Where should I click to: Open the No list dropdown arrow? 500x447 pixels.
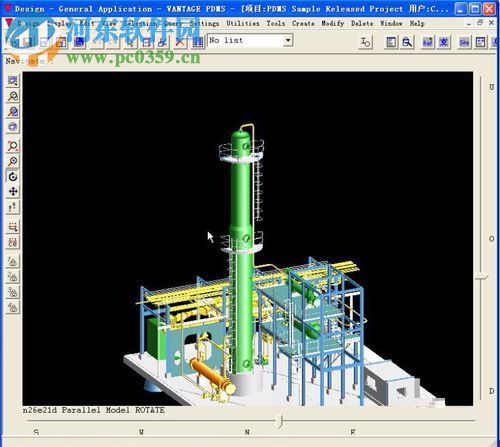(x=288, y=40)
